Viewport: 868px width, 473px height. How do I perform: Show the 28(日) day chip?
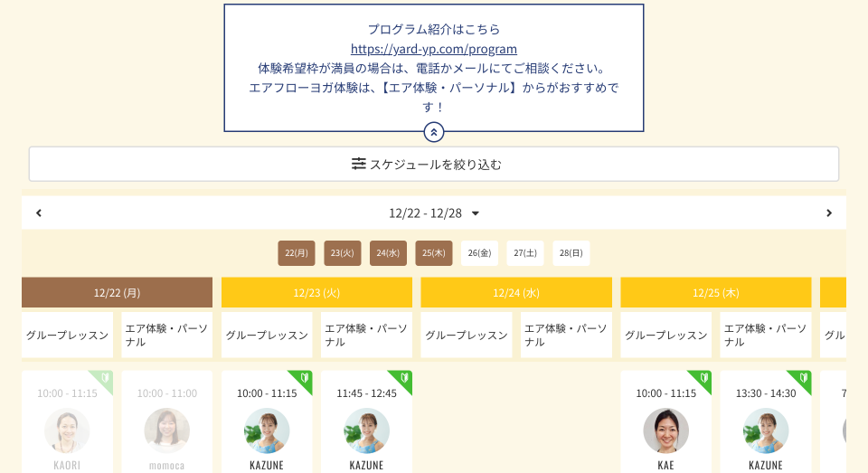[x=571, y=253]
